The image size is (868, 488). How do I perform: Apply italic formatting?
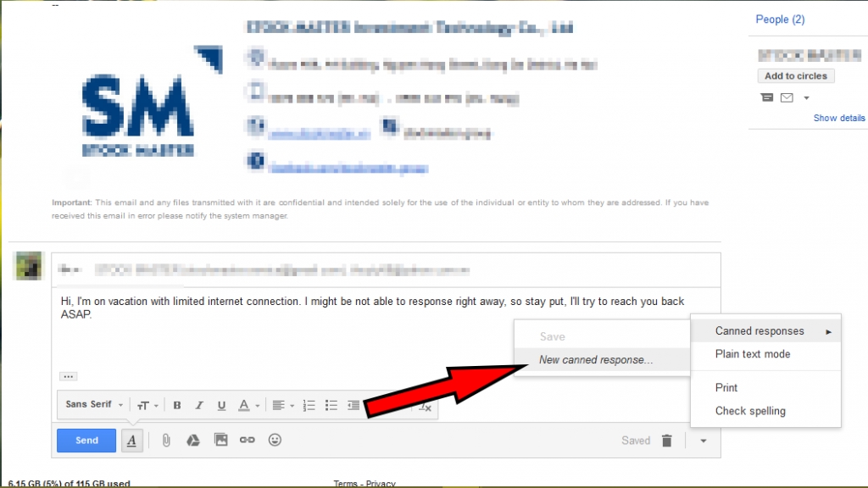point(199,406)
